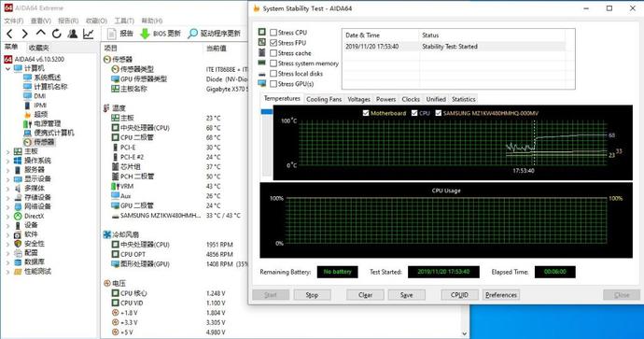Click the green BIOS update arrow icon

[x=145, y=34]
